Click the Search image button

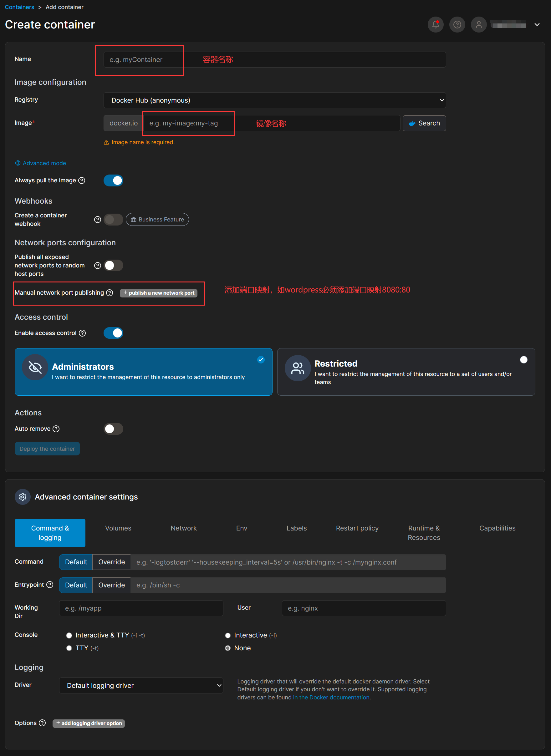pos(424,123)
